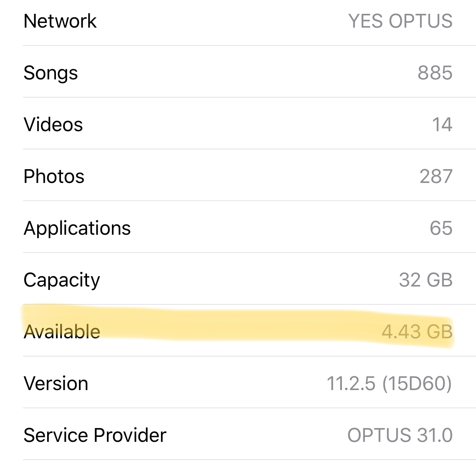
Task: Tap the Songs label text
Action: [x=51, y=73]
